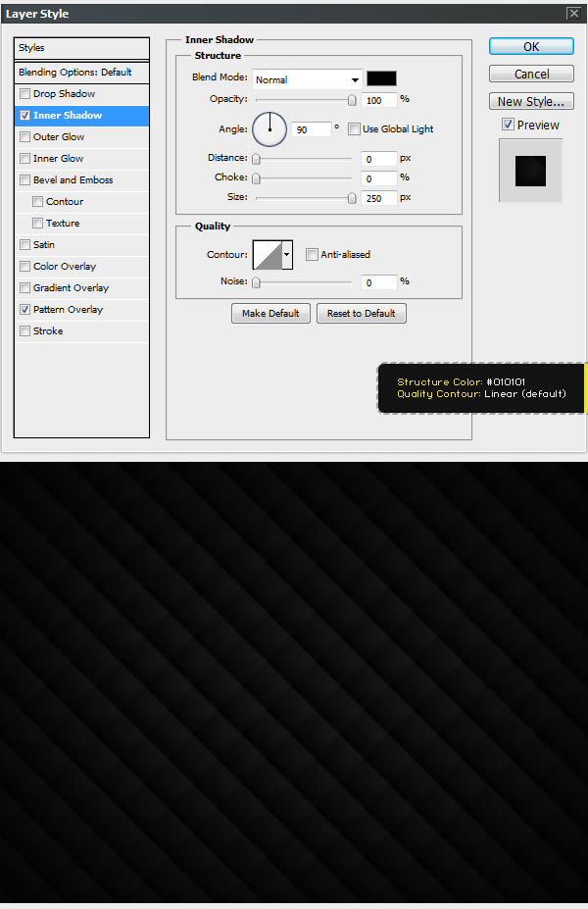
Task: Close the Layer Style dialog
Action: [x=573, y=13]
